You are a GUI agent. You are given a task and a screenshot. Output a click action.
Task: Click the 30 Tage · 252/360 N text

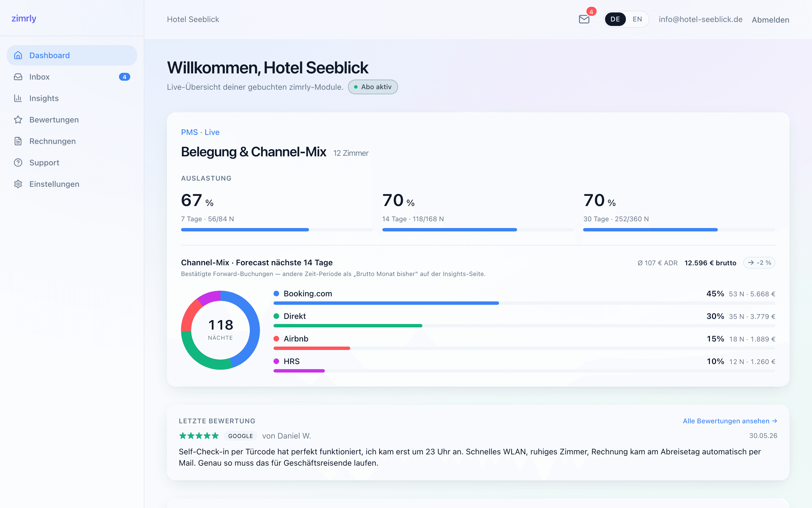tap(616, 219)
